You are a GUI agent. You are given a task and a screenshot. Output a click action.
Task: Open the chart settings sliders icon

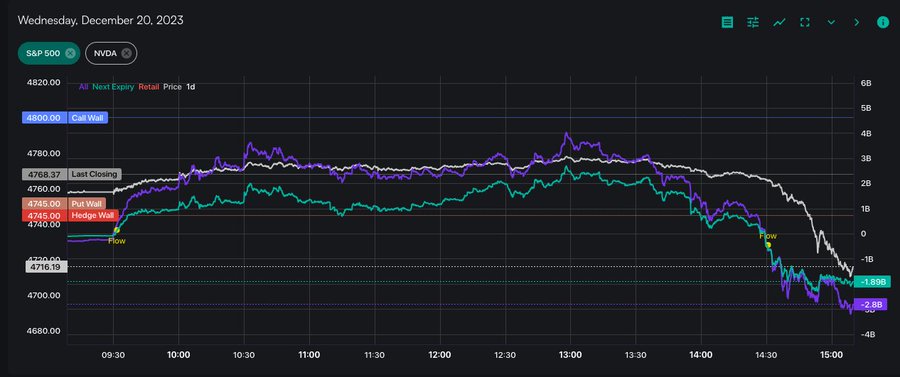[x=753, y=22]
